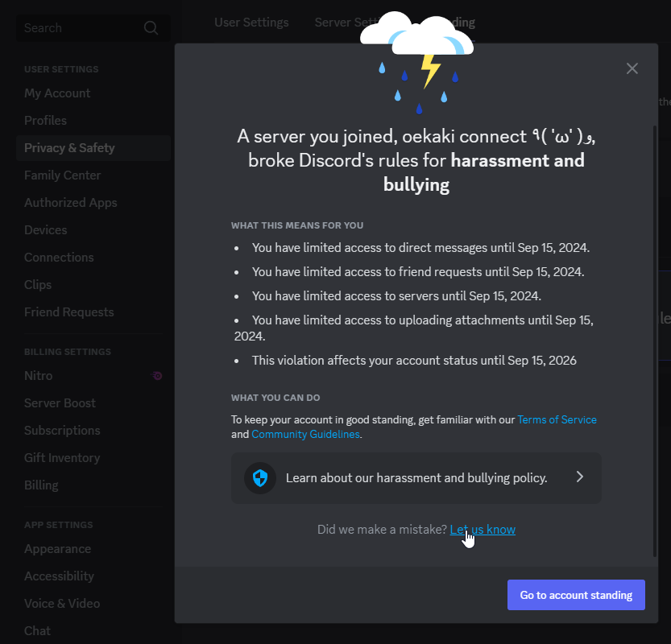
Task: Click the 'account status until Sep 15, 2026' line
Action: (x=414, y=361)
